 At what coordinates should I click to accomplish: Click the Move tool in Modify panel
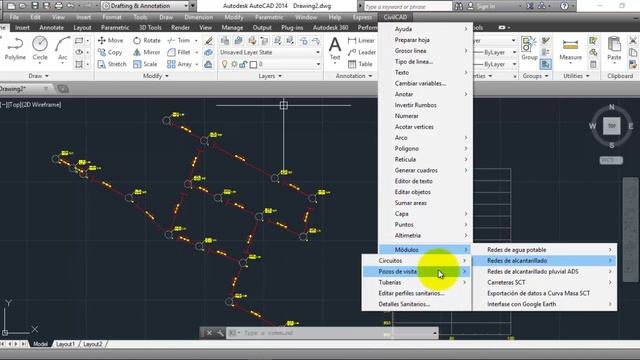pos(110,40)
